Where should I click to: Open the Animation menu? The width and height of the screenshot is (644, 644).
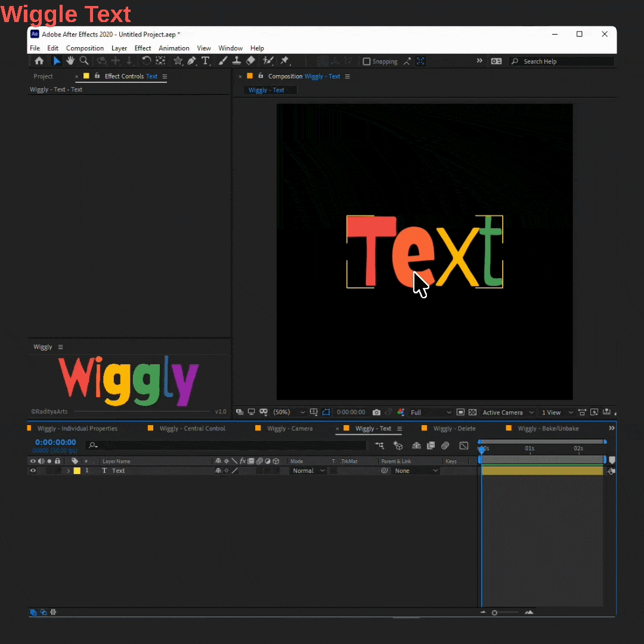[174, 48]
